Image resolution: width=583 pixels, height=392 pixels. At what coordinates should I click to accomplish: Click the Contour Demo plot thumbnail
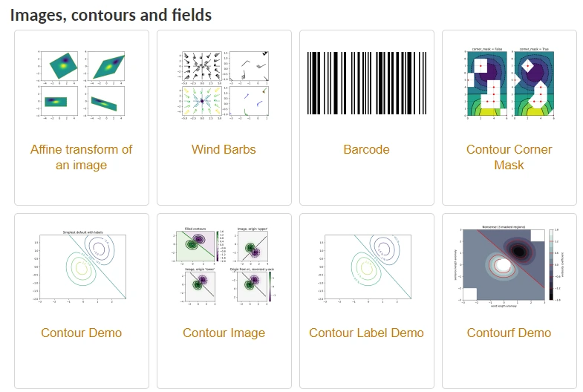click(x=82, y=267)
